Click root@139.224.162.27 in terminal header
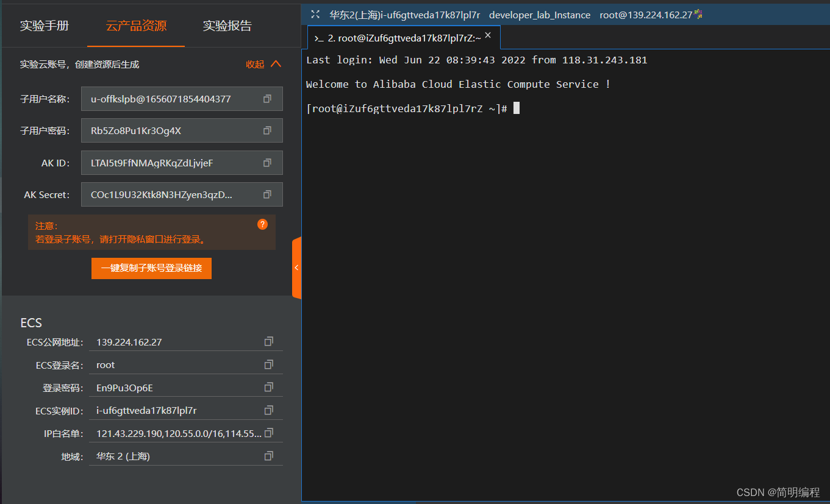Image resolution: width=830 pixels, height=504 pixels. (x=646, y=15)
